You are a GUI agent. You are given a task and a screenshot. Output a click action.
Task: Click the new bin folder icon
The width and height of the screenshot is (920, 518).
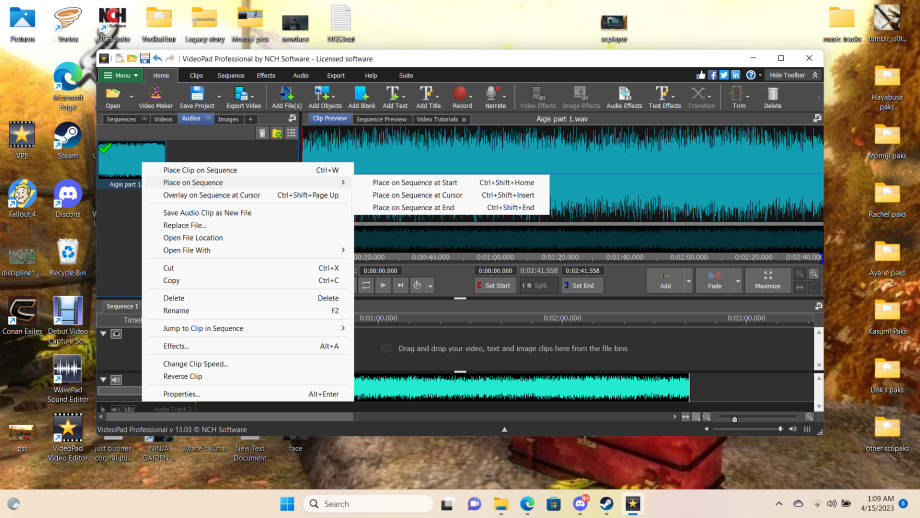click(276, 133)
